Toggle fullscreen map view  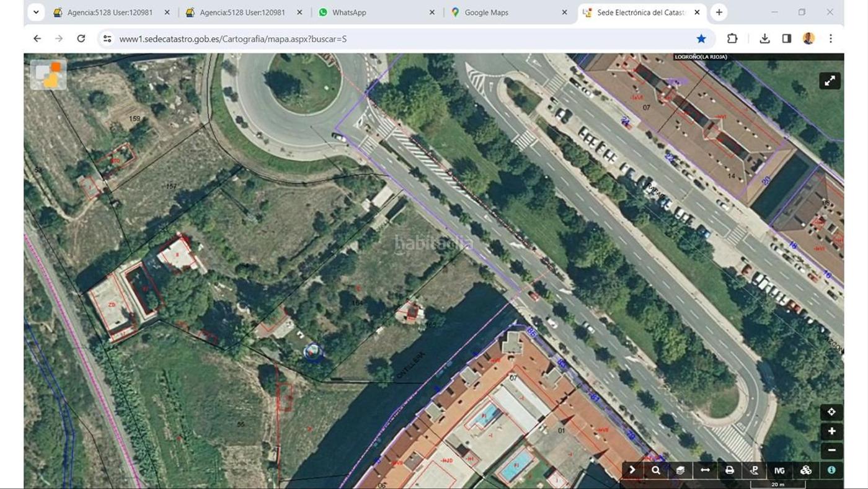coord(830,81)
